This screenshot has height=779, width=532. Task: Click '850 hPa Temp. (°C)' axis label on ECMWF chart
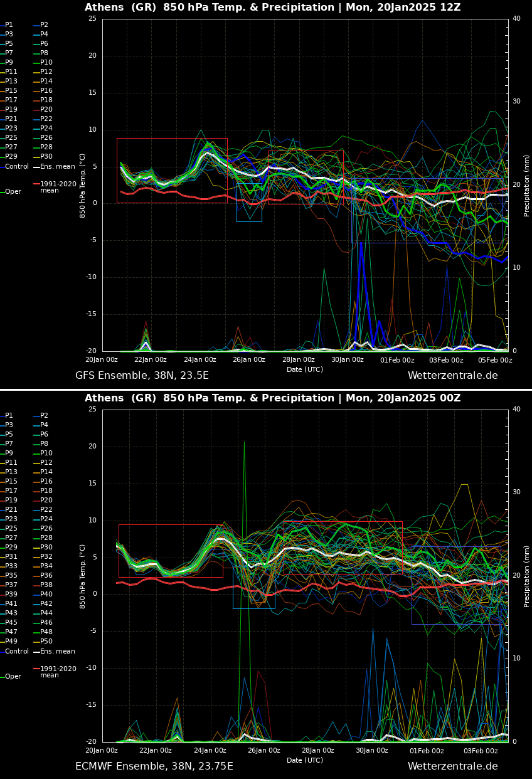[x=83, y=576]
